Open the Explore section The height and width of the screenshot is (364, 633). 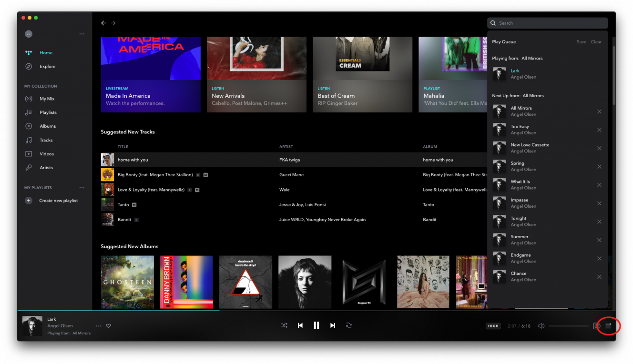[x=47, y=67]
